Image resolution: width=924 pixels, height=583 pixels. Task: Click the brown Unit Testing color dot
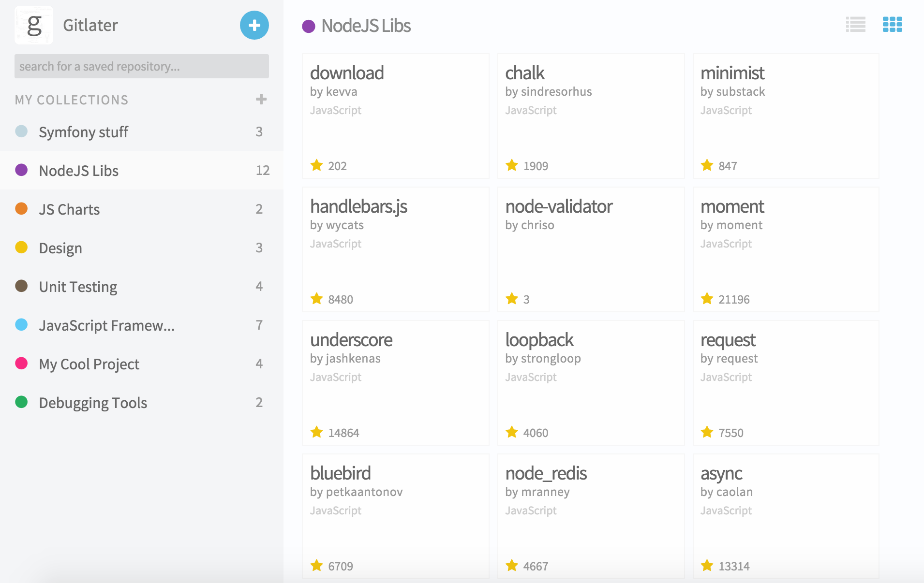pyautogui.click(x=21, y=286)
